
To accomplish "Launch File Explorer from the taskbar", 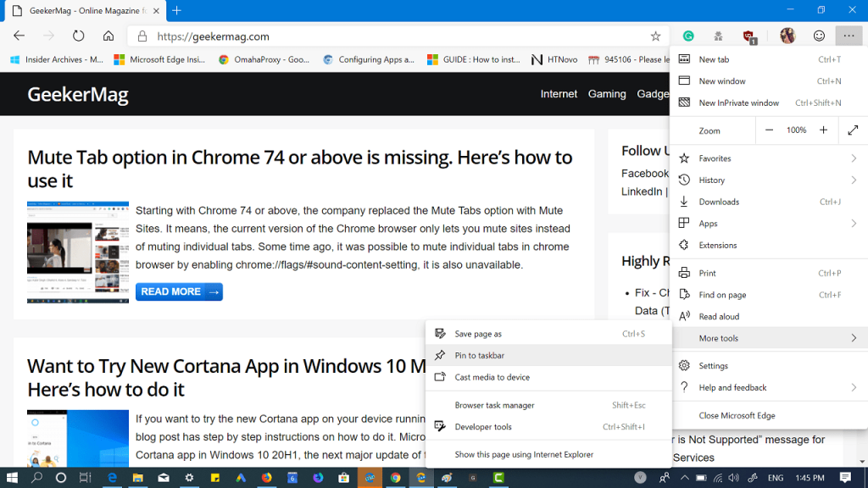I will coord(138,478).
